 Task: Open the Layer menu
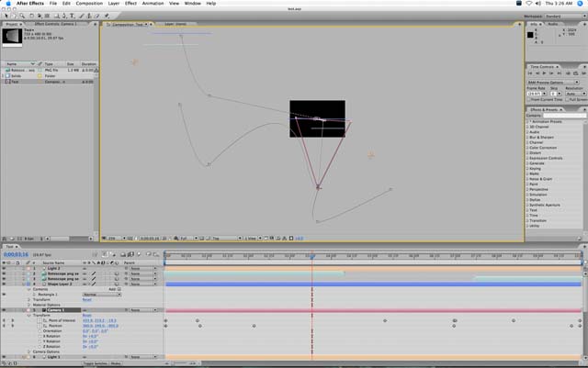(114, 4)
